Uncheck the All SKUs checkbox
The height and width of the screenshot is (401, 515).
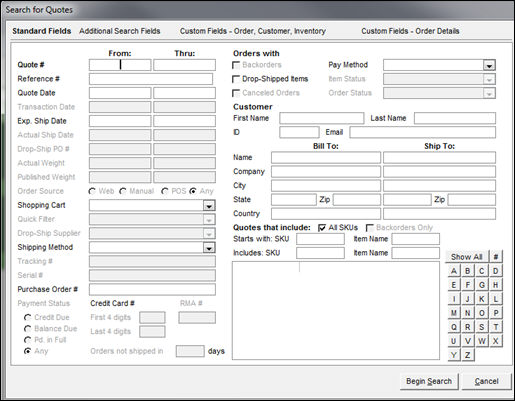click(322, 228)
